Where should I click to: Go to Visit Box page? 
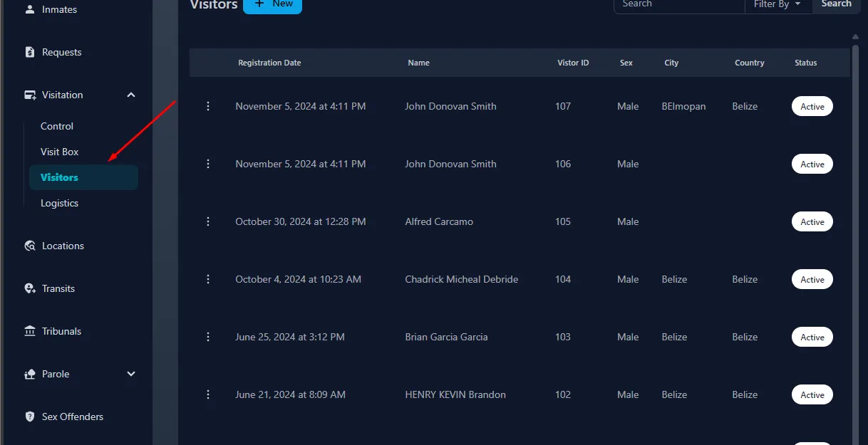coord(60,152)
